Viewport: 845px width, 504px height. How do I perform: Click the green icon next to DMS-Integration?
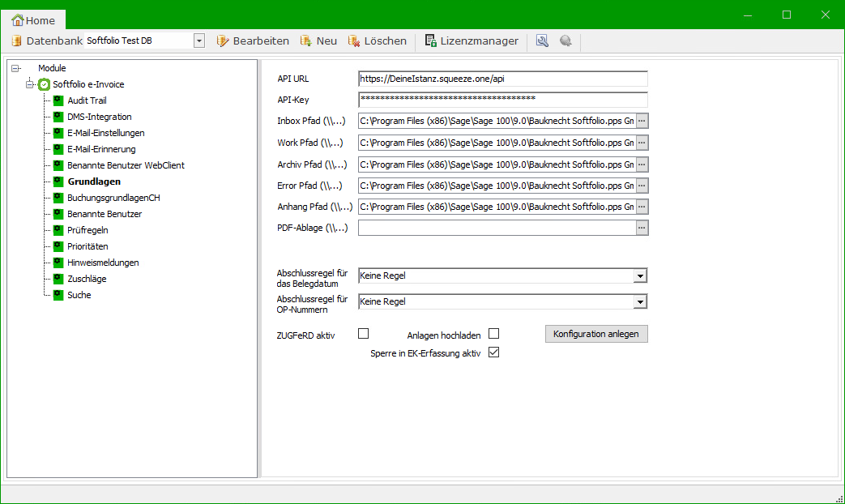(58, 117)
